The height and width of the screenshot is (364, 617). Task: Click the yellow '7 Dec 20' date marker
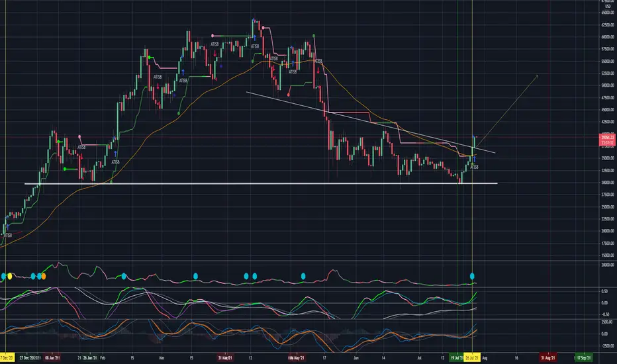[7, 357]
